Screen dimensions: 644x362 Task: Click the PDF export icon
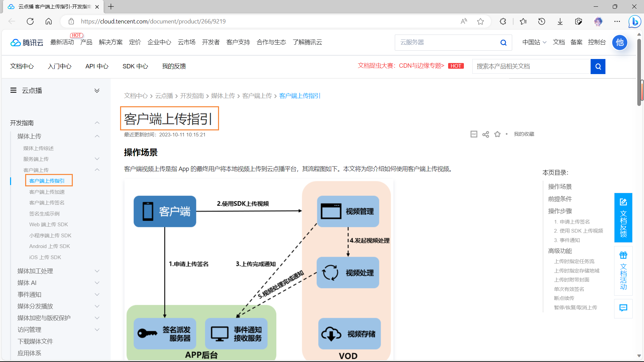(x=474, y=134)
